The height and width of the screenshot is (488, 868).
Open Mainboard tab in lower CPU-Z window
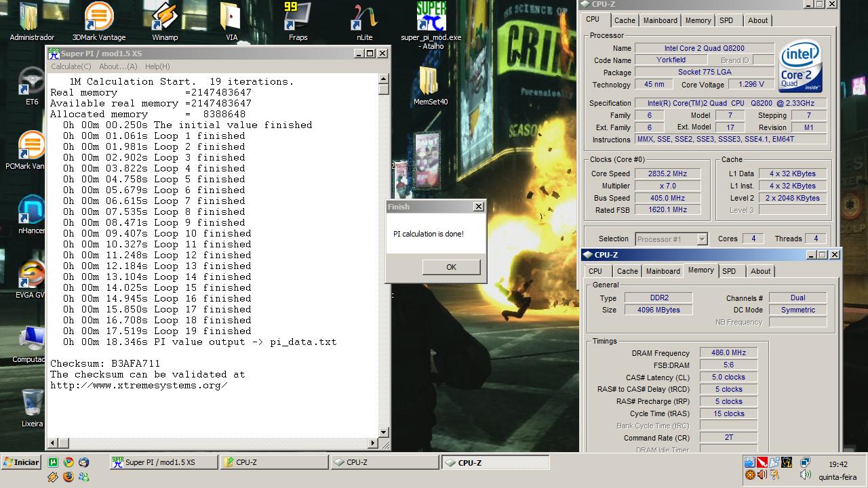click(x=663, y=271)
